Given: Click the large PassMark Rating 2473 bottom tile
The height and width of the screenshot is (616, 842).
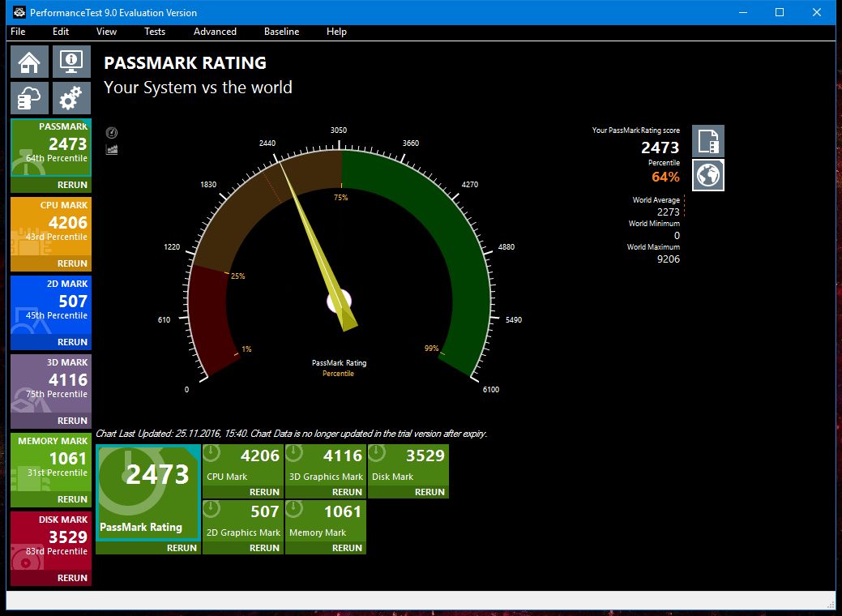Looking at the screenshot, I should [148, 493].
